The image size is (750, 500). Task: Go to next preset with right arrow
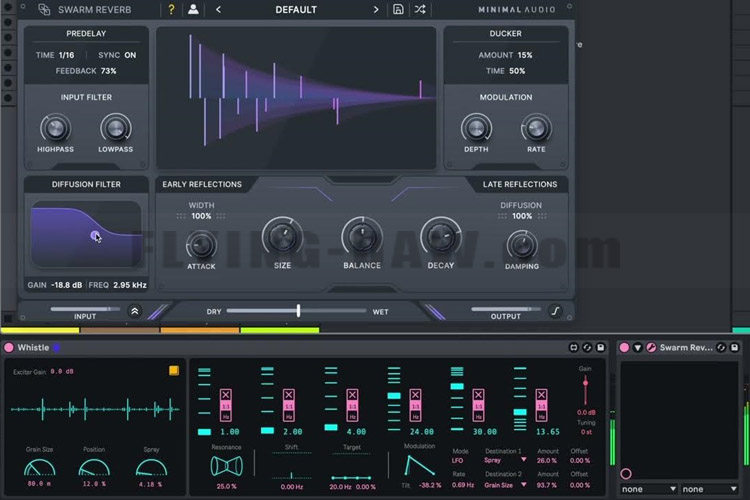click(376, 10)
